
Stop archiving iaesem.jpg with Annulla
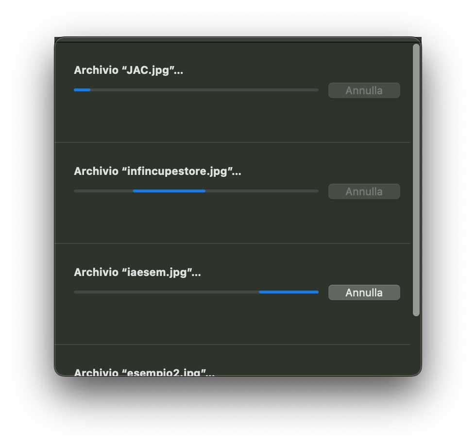(x=364, y=293)
